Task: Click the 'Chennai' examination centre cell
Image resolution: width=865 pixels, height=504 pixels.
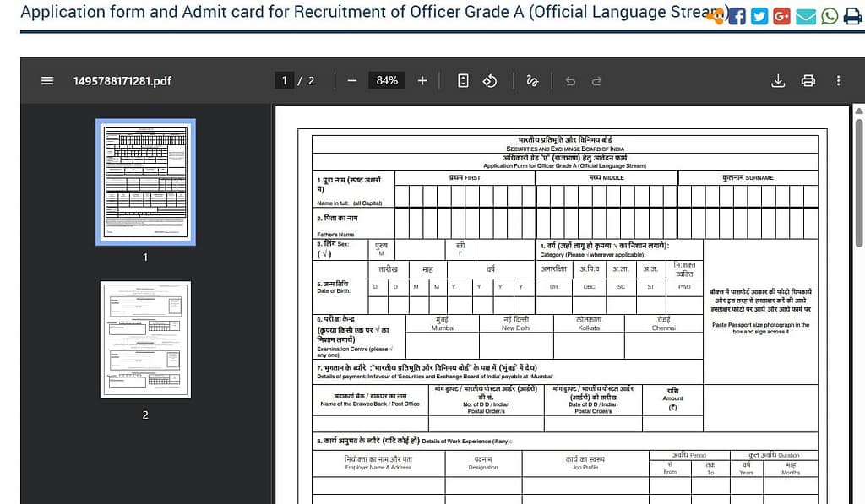Action: (x=664, y=323)
